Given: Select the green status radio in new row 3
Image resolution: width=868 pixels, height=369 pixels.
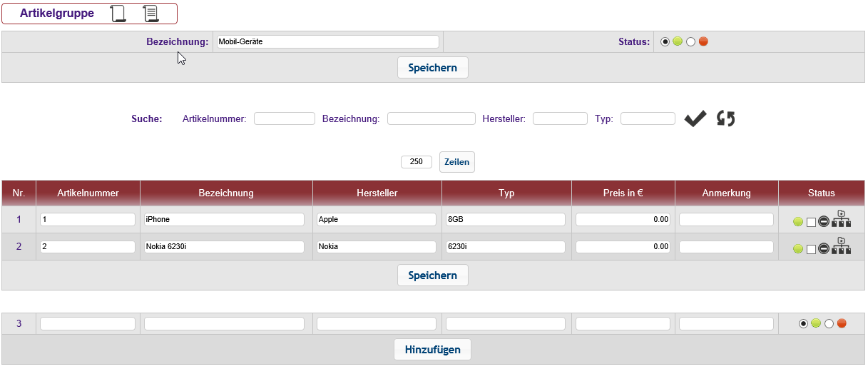Looking at the screenshot, I should [x=816, y=323].
